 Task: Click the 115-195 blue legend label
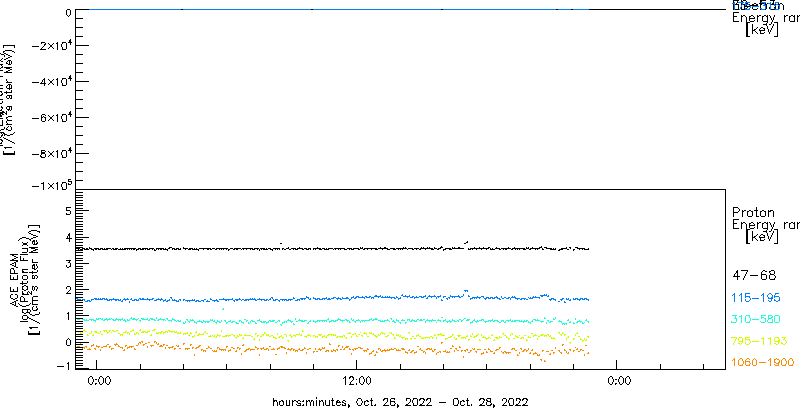pyautogui.click(x=757, y=298)
